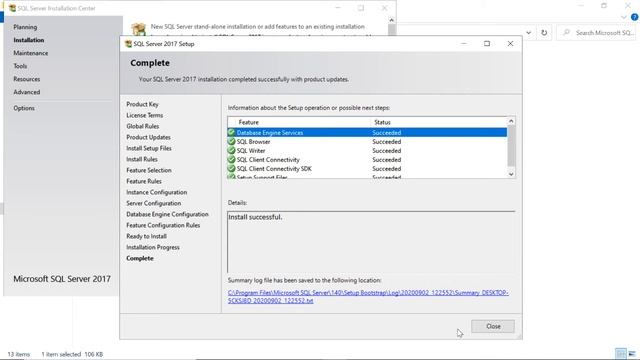Click inside the Details text box
Image resolution: width=640 pixels, height=360 pixels.
(371, 242)
